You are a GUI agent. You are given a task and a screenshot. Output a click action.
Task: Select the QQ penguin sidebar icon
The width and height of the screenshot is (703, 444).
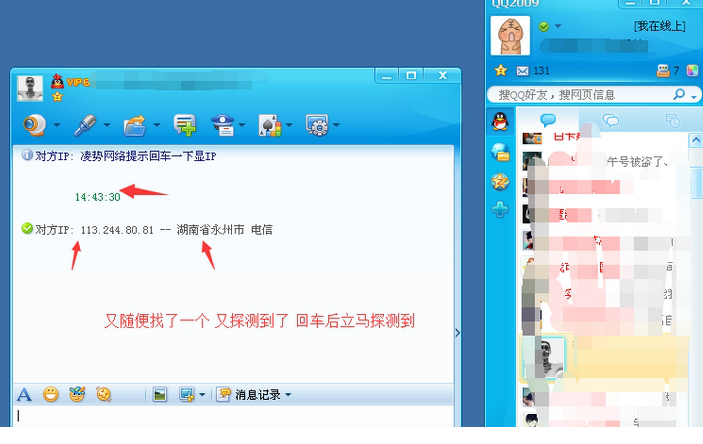(x=500, y=122)
